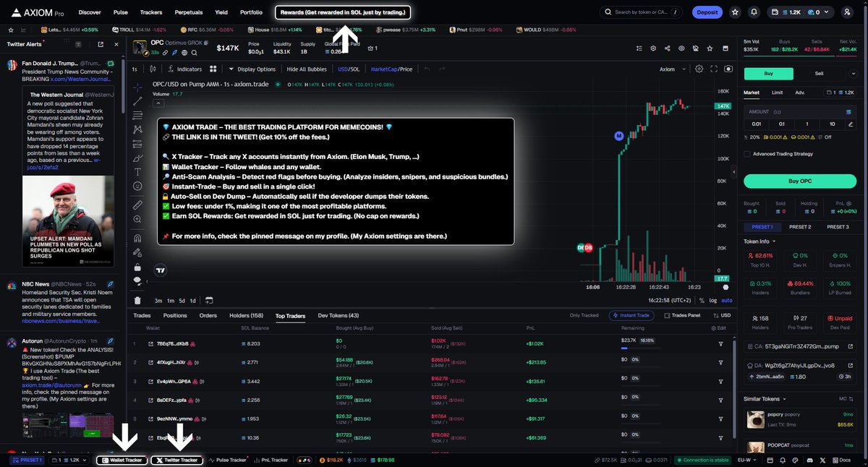Image resolution: width=868 pixels, height=467 pixels.
Task: Open Wallet Tracker from status bar
Action: (121, 460)
